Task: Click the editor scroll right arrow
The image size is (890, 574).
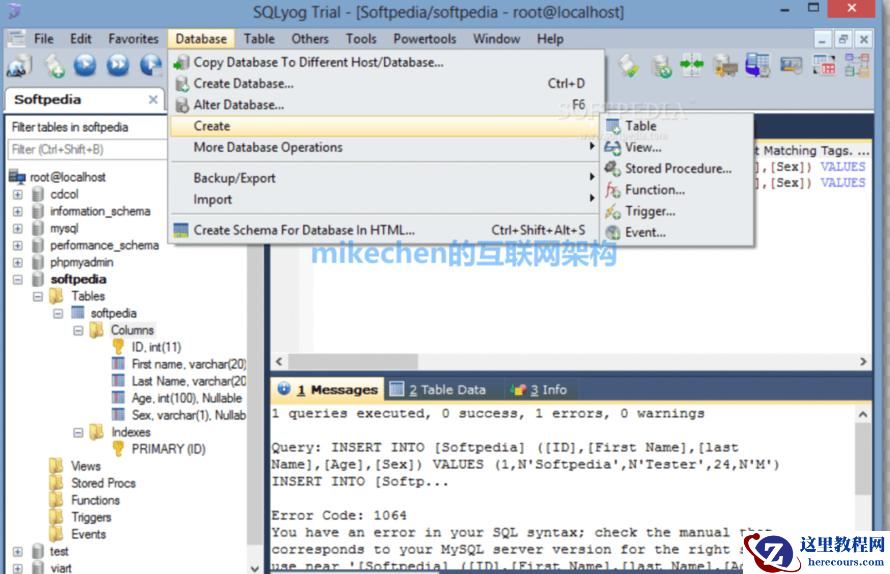Action: pyautogui.click(x=863, y=362)
